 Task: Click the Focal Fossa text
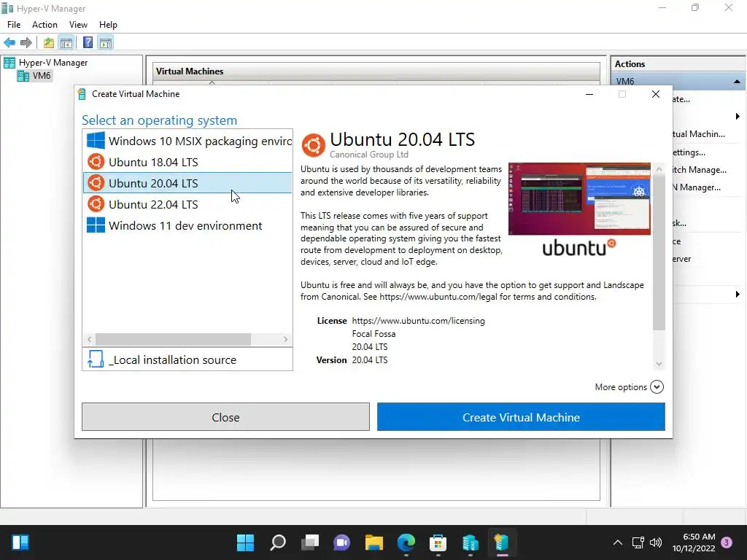pos(373,334)
